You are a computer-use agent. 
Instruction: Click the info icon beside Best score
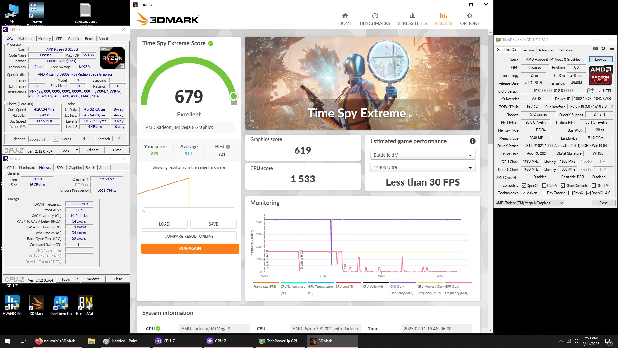228,147
